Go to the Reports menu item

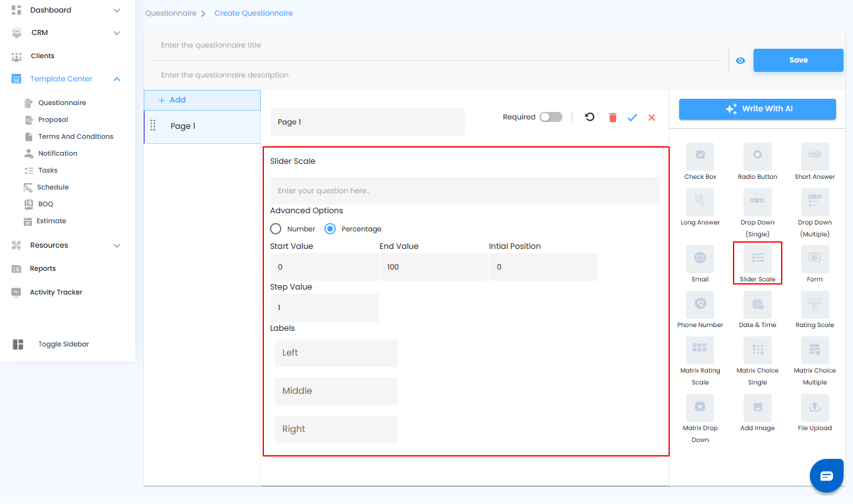[x=43, y=268]
